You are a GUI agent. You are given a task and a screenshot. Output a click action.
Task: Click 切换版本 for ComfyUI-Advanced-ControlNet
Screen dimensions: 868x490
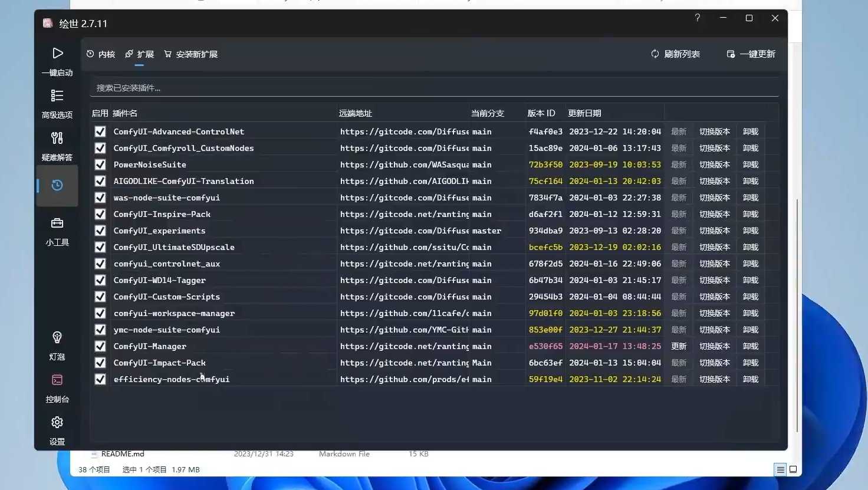(715, 131)
